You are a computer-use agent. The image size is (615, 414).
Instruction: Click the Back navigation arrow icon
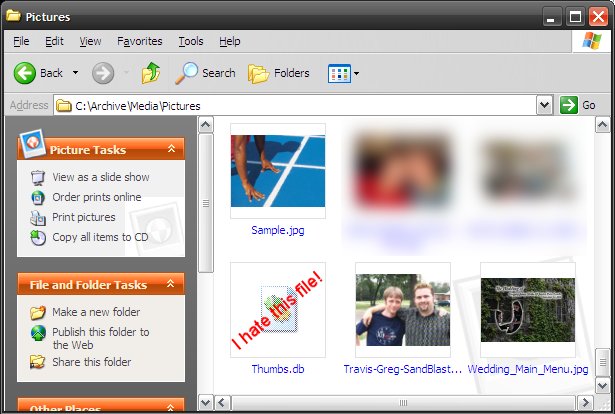(25, 73)
